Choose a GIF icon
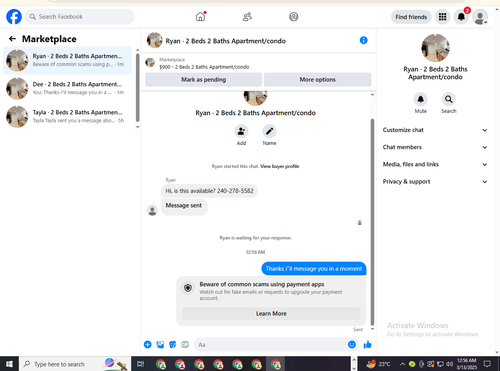Image resolution: width=500 pixels, height=371 pixels. (185, 344)
